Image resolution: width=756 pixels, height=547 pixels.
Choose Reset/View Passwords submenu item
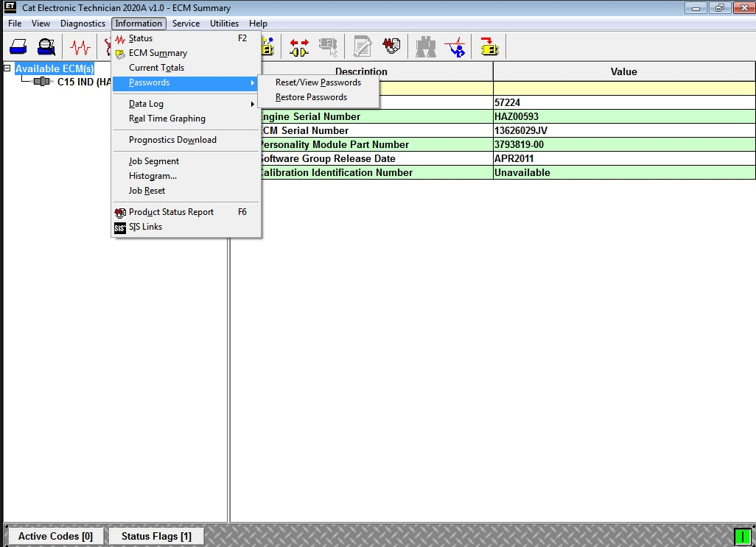tap(318, 82)
